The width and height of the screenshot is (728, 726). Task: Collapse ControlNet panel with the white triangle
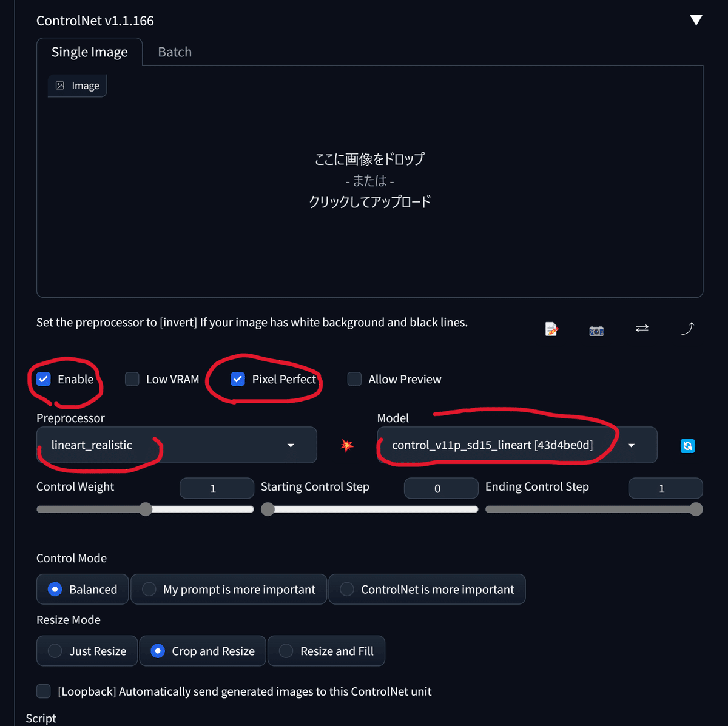click(x=696, y=20)
